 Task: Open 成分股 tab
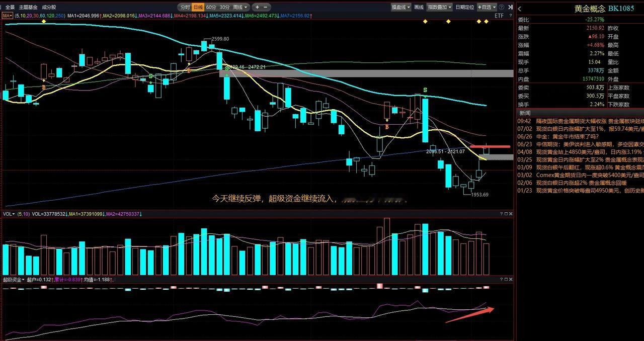(x=49, y=7)
